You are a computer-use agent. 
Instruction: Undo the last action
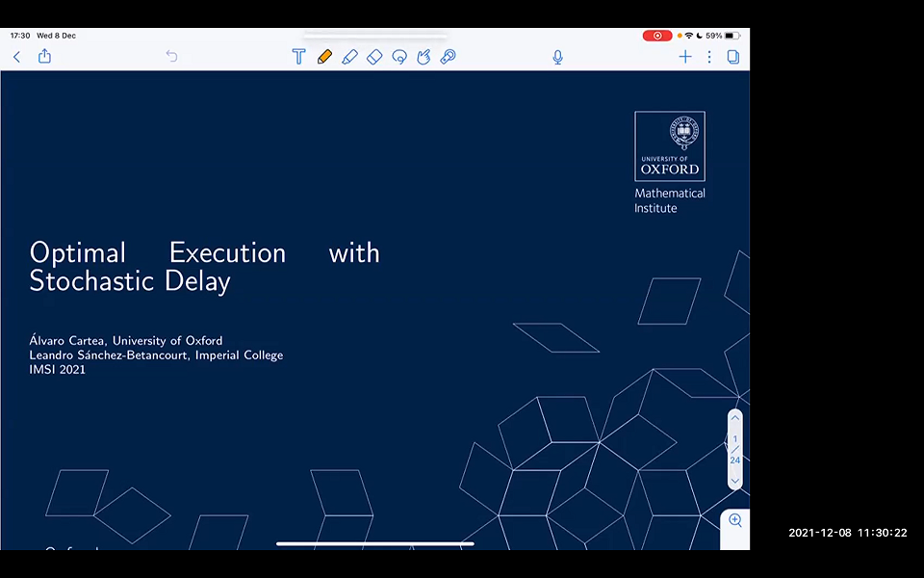tap(171, 57)
